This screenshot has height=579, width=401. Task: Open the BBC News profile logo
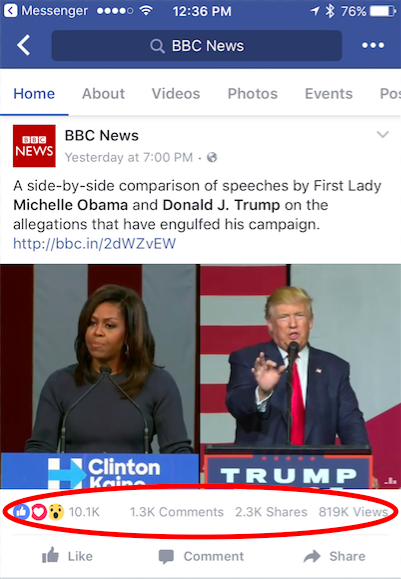click(x=34, y=146)
